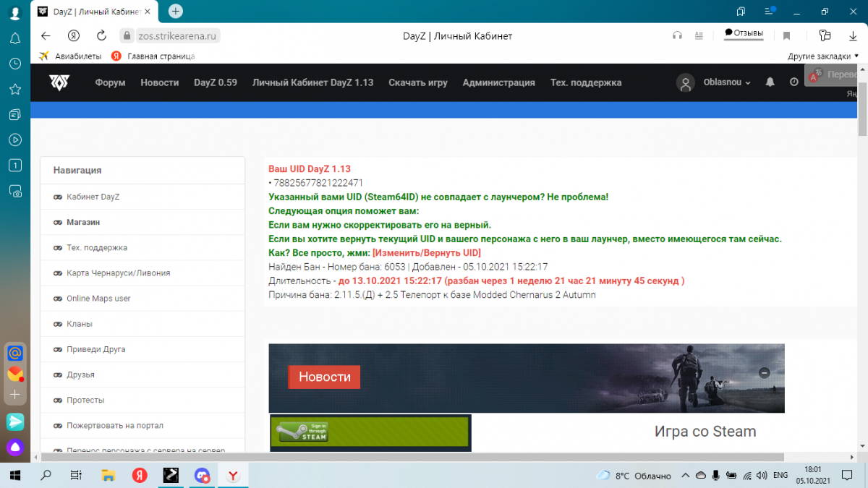Open the browser downloads arrow icon

(853, 35)
